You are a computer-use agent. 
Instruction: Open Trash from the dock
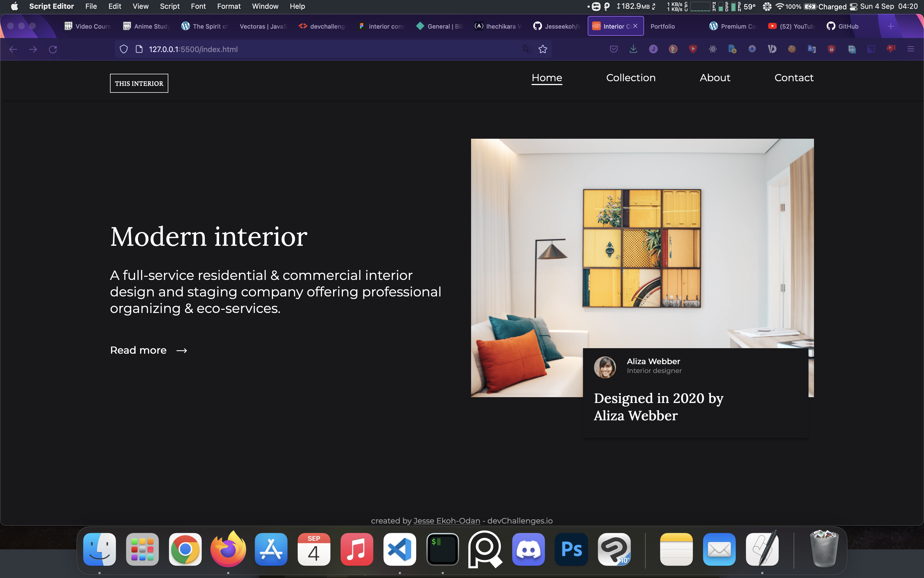point(824,549)
